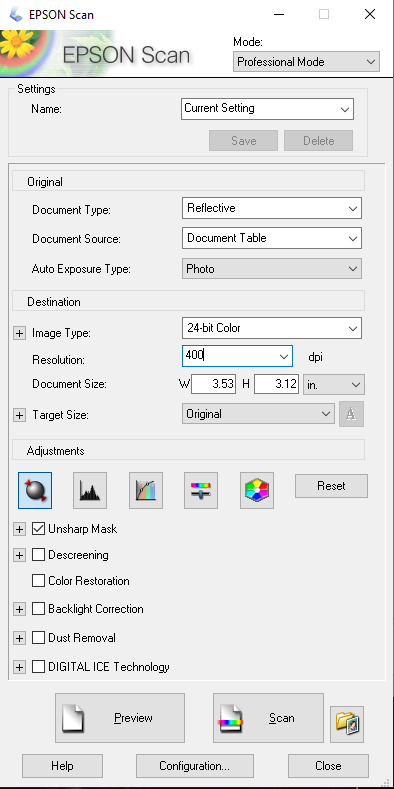Enable the Color Restoration checkbox

[38, 581]
